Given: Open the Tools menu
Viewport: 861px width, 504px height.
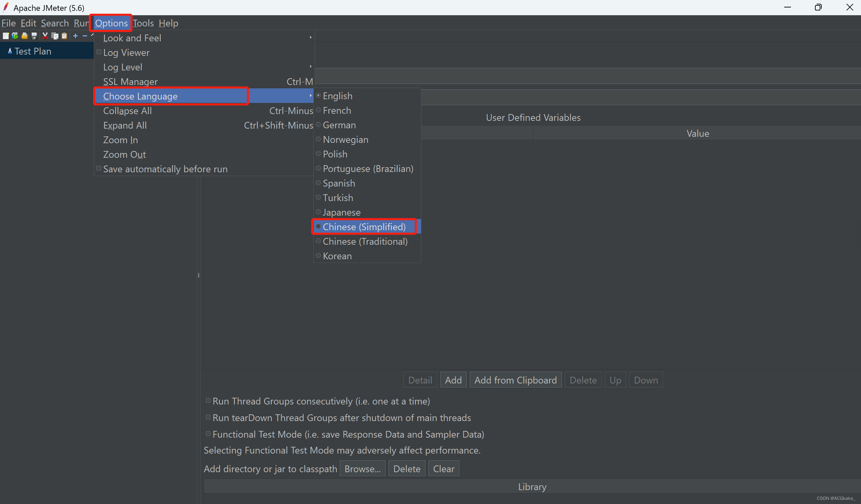Looking at the screenshot, I should 143,23.
